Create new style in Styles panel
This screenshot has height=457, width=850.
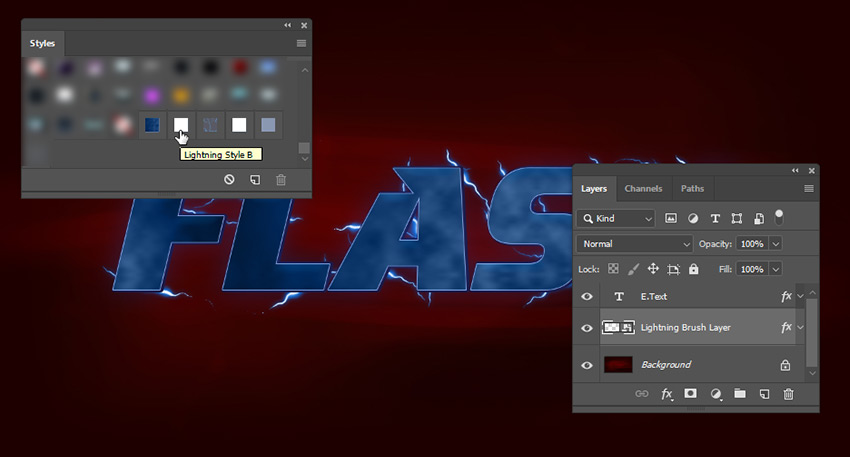(255, 179)
